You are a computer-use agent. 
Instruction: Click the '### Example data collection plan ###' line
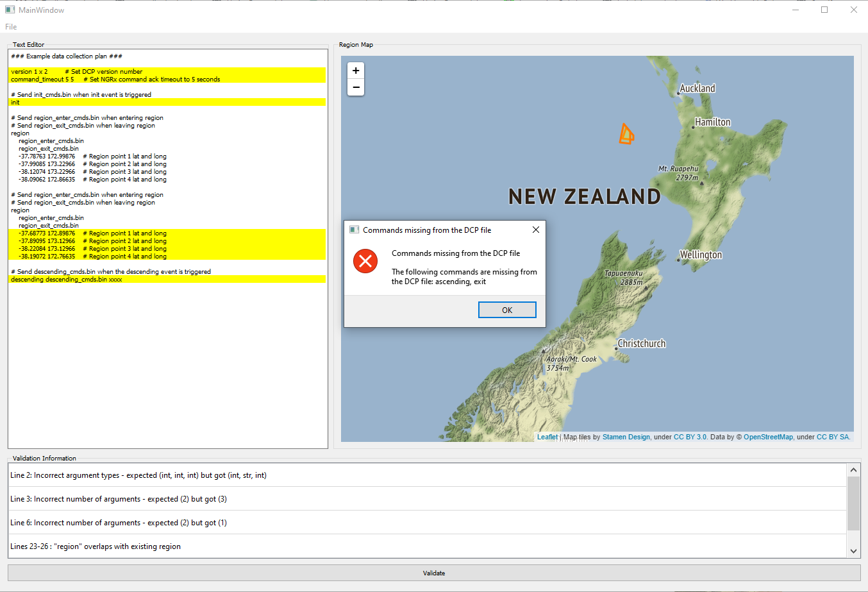coord(67,56)
